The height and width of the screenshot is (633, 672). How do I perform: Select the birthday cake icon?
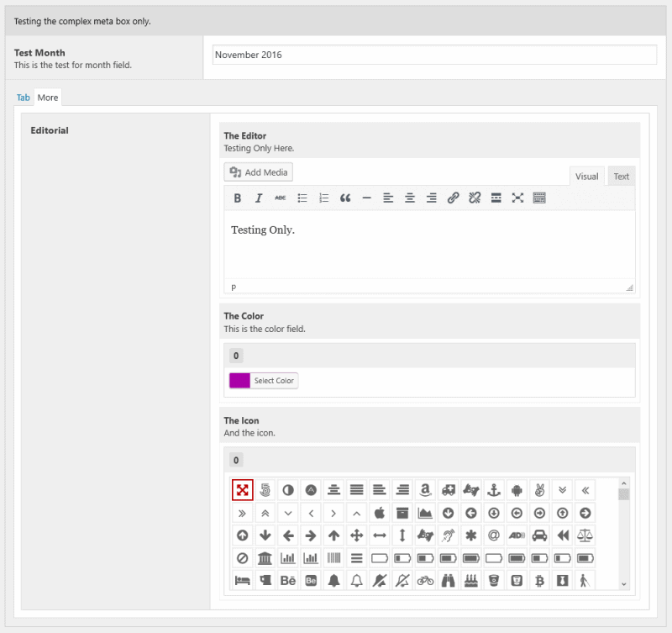pos(471,581)
